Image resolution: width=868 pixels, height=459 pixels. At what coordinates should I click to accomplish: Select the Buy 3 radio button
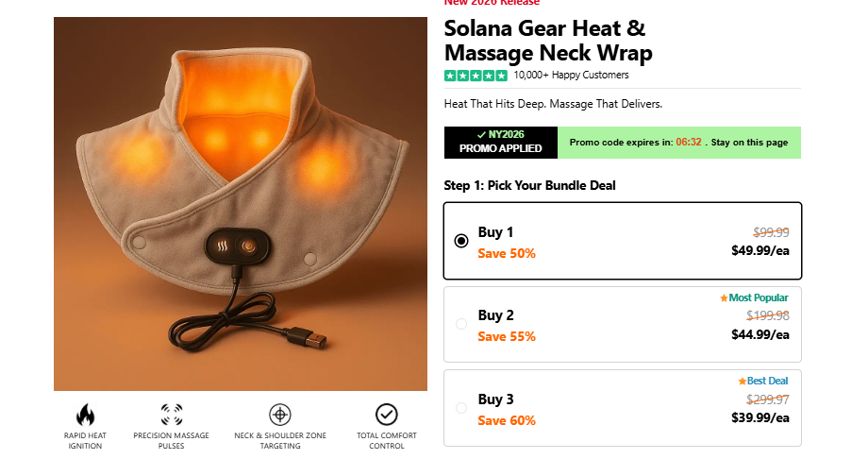[461, 408]
